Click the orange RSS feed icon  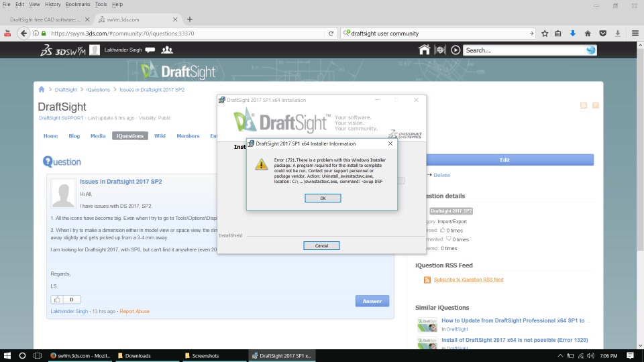(x=427, y=280)
